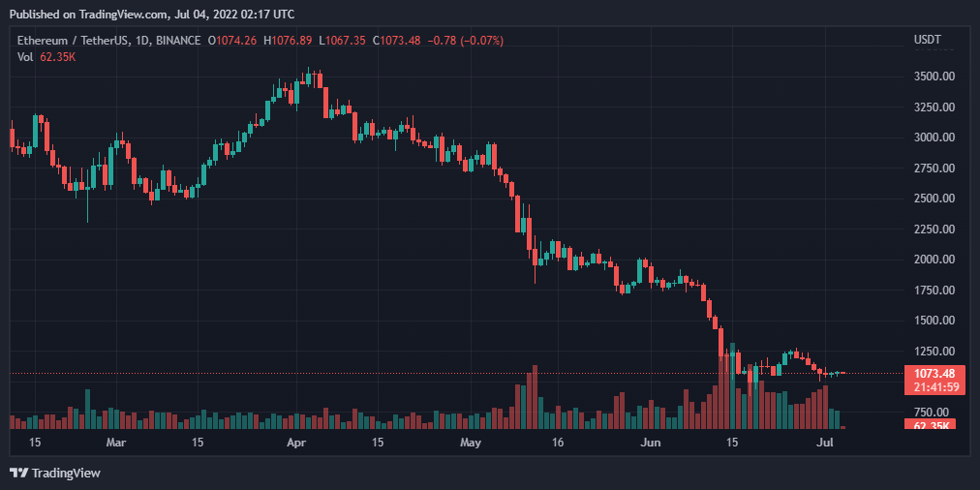Pick the Jul label on time axis
Viewport: 980px width, 490px height.
point(825,443)
